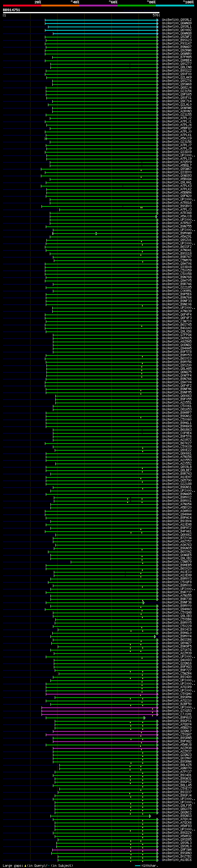The height and width of the screenshot is (868, 197).
Task: Click label UniRef100_Q9XEZ2
Action: [x=177, y=450]
